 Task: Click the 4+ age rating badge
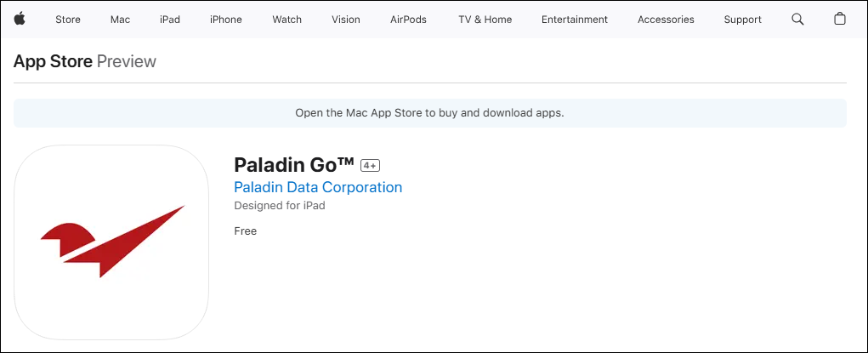pyautogui.click(x=370, y=165)
